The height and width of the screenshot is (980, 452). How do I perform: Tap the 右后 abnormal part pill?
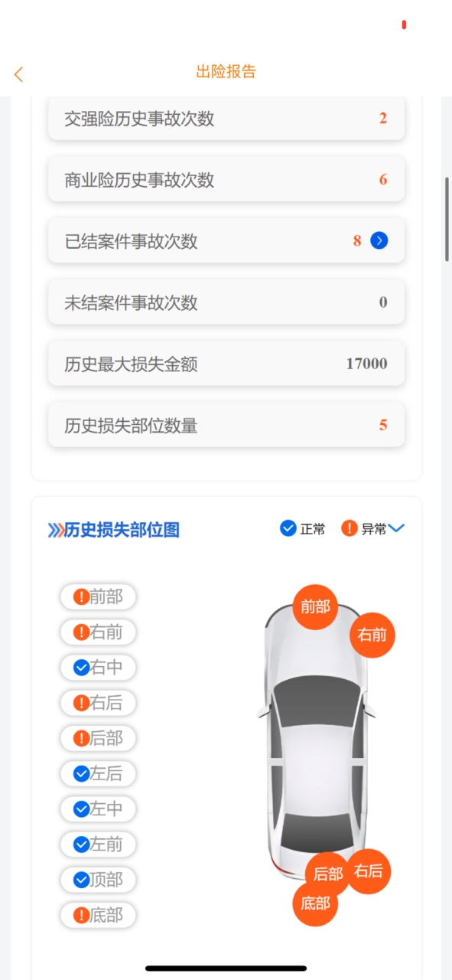pyautogui.click(x=98, y=703)
